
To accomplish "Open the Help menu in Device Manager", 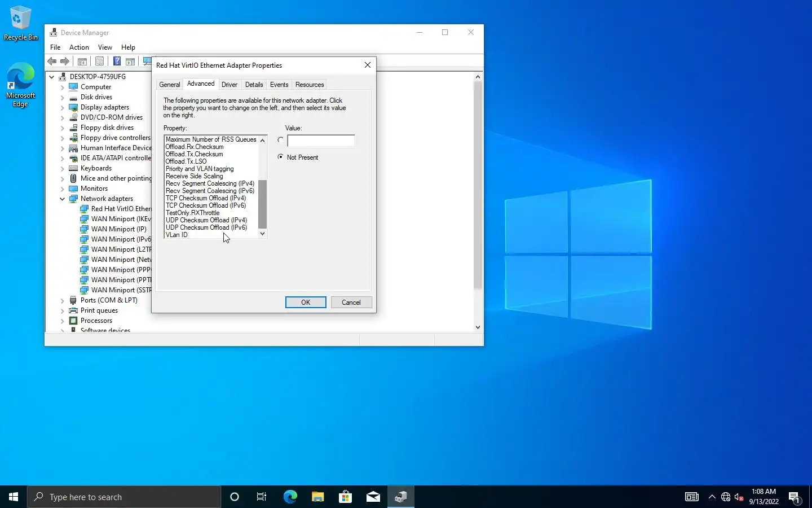I will [128, 47].
